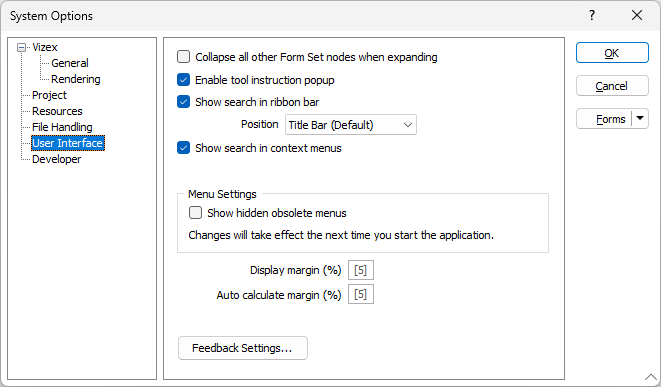Click the collapse chevron at bottom right

pos(651,377)
